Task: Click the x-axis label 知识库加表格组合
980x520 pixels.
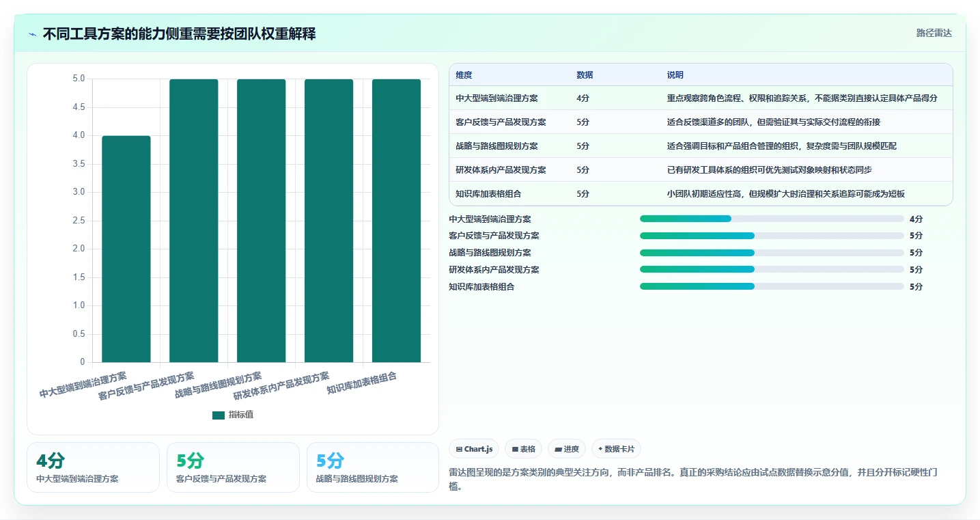Action: point(362,383)
